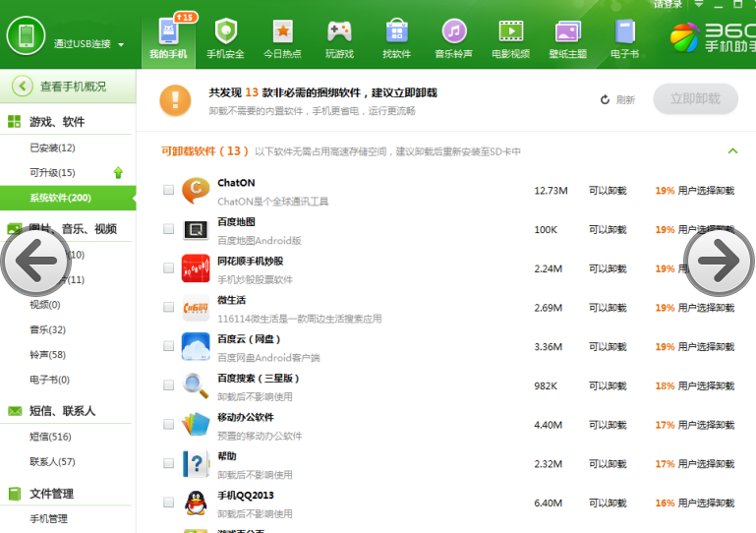Click the orange warning exclamation icon
Screen dimensions: 756x533
coord(175,100)
